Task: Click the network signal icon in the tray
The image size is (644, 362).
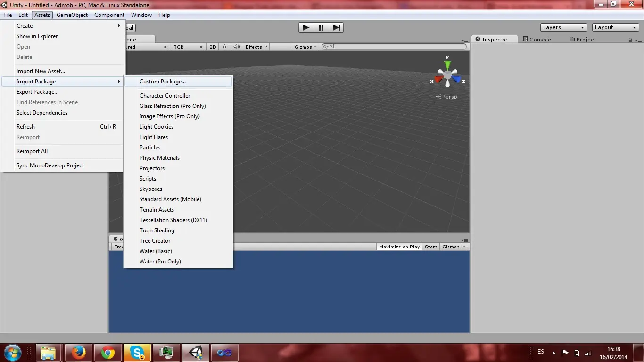Action: (588, 353)
